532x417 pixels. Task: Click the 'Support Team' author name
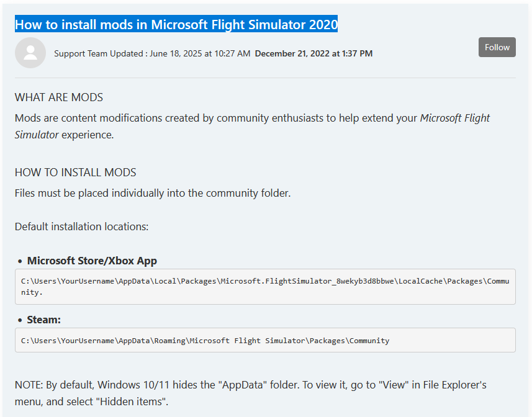pyautogui.click(x=81, y=53)
